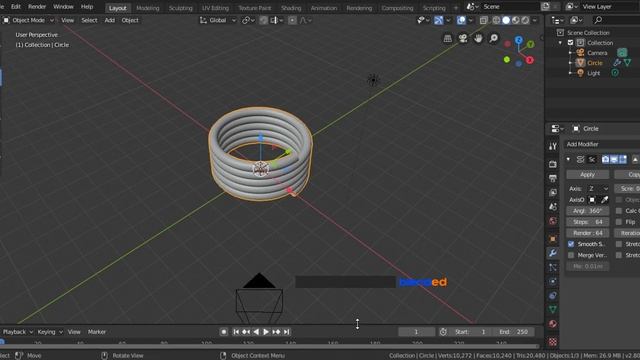Open the Output properties tab

[x=553, y=178]
